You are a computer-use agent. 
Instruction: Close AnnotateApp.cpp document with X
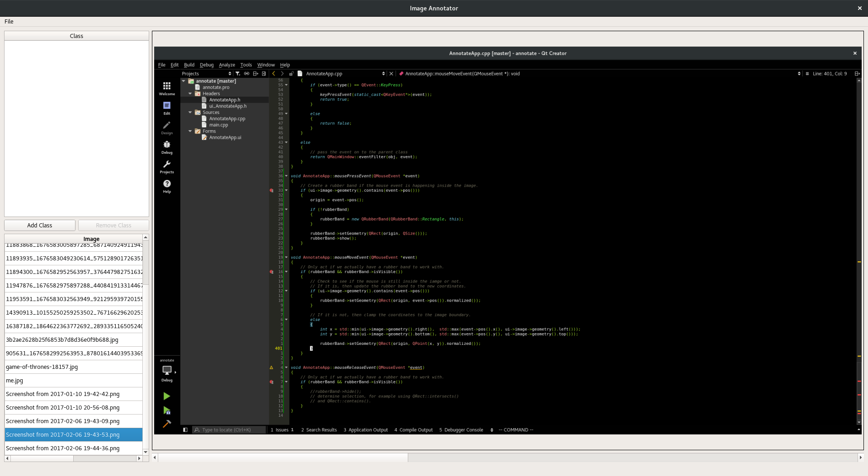392,74
